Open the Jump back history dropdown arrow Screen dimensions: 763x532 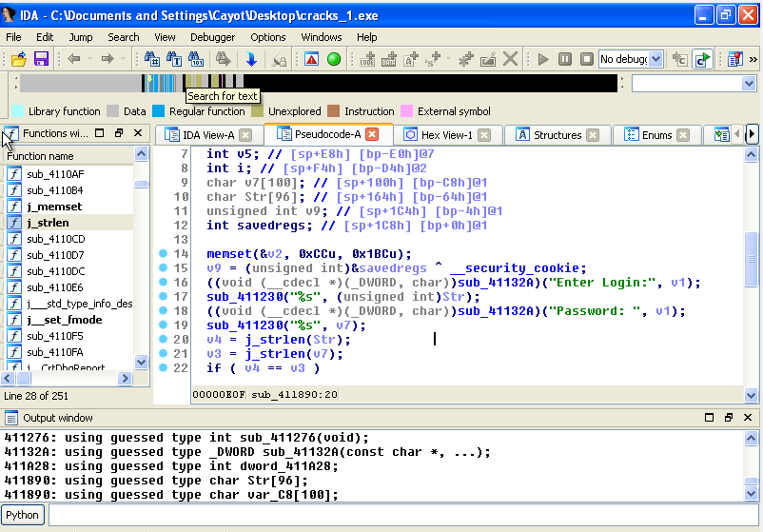point(89,59)
